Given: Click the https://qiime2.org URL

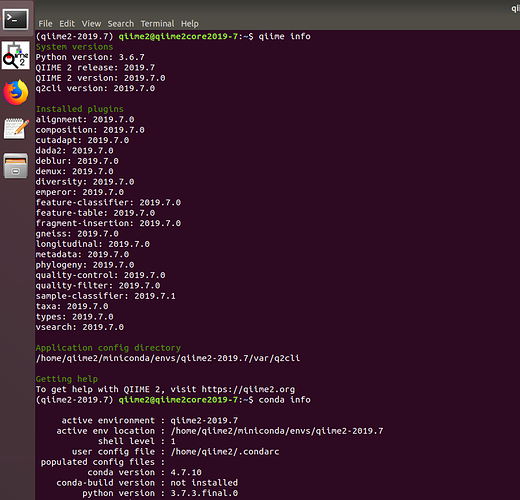Looking at the screenshot, I should click(x=248, y=389).
